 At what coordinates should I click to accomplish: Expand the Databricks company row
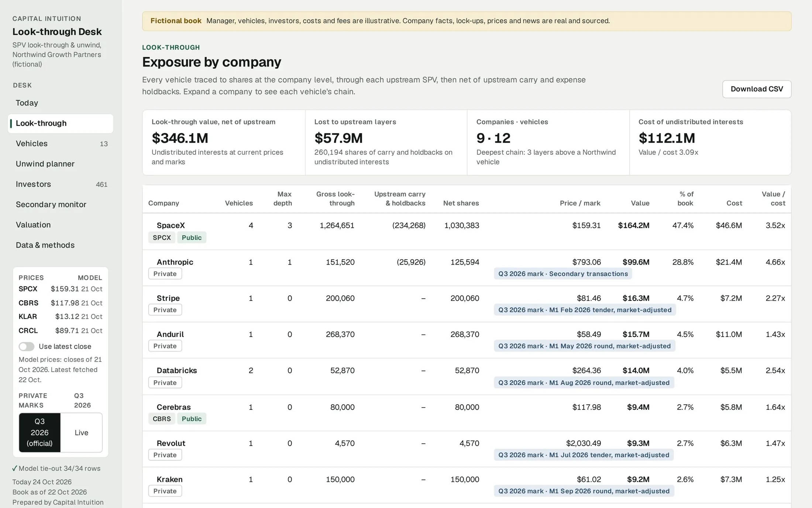[467, 376]
